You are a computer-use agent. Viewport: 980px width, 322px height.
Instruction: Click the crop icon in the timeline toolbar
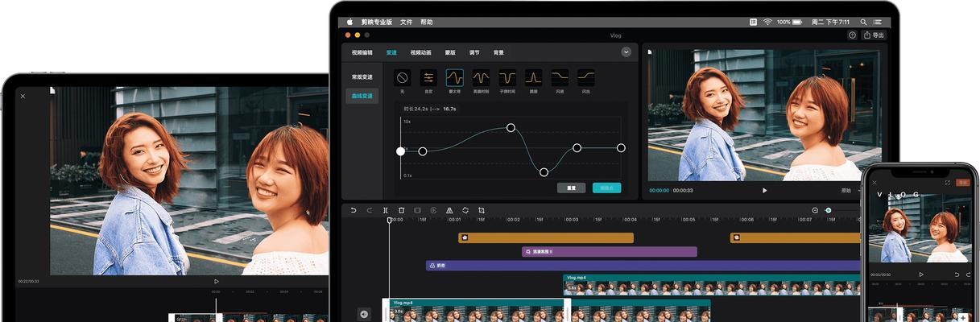pos(482,210)
